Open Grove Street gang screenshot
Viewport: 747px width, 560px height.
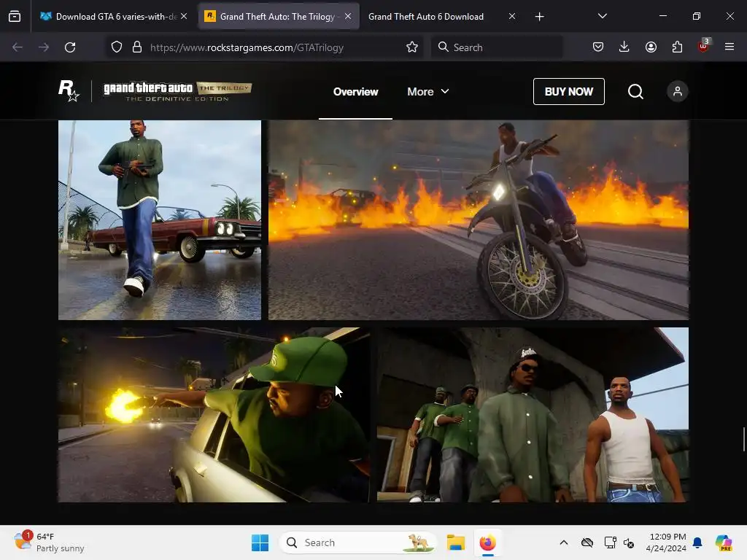point(533,415)
